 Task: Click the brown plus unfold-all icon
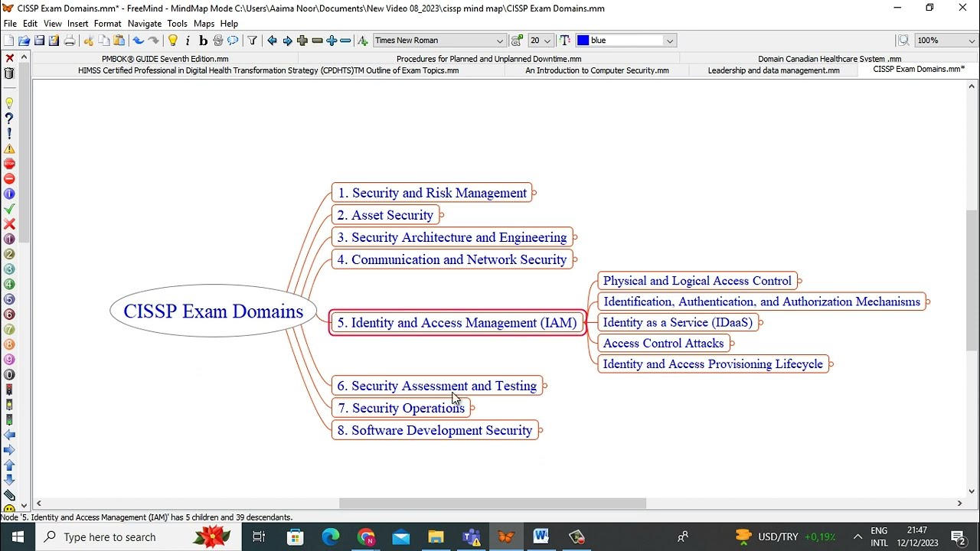coord(302,41)
